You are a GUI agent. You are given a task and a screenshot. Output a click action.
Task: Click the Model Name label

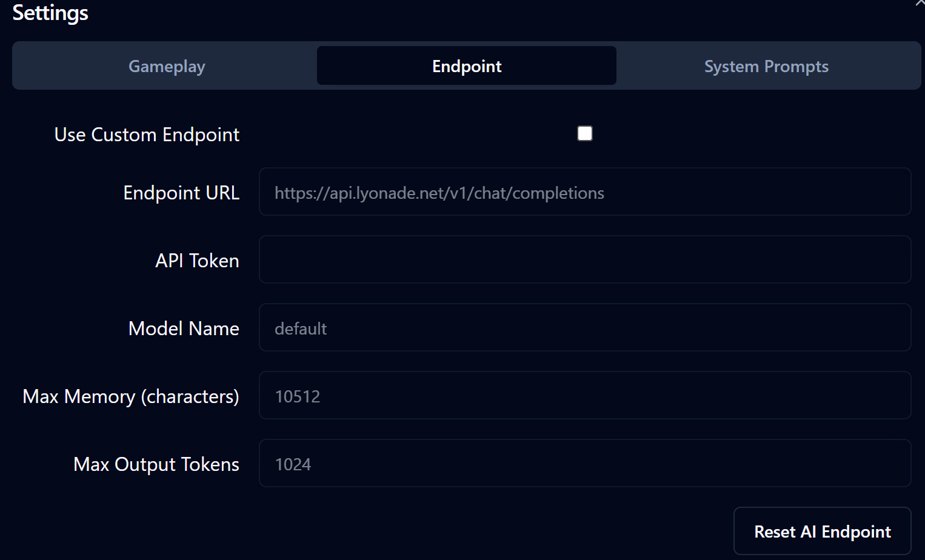point(184,328)
